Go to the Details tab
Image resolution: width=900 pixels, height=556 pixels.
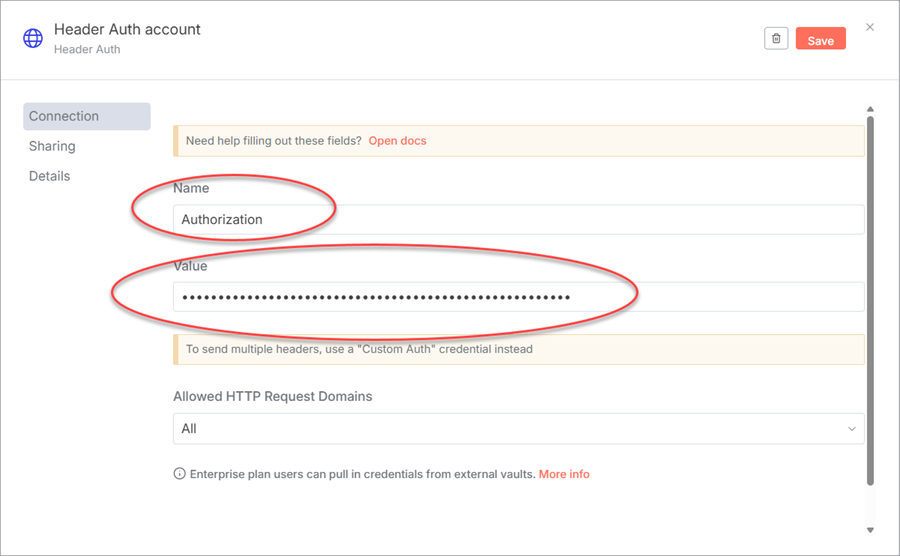pos(50,176)
